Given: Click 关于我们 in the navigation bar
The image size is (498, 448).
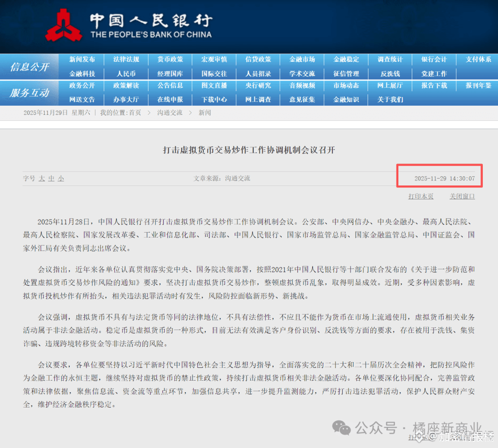Looking at the screenshot, I should point(390,99).
